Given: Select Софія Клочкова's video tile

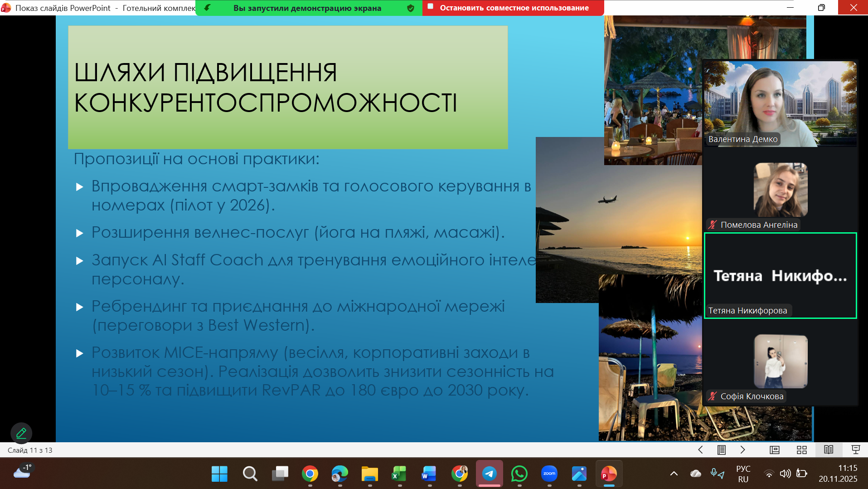Looking at the screenshot, I should (780, 361).
